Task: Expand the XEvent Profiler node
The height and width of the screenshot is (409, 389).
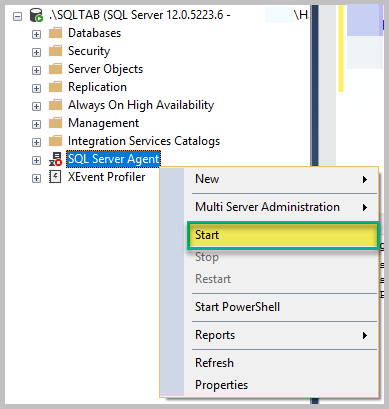Action: click(36, 178)
